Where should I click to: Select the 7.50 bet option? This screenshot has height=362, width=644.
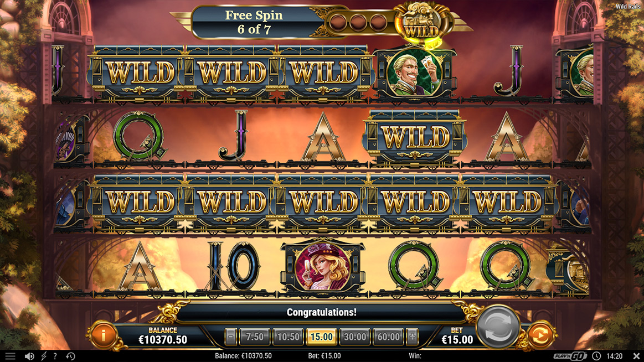(255, 337)
